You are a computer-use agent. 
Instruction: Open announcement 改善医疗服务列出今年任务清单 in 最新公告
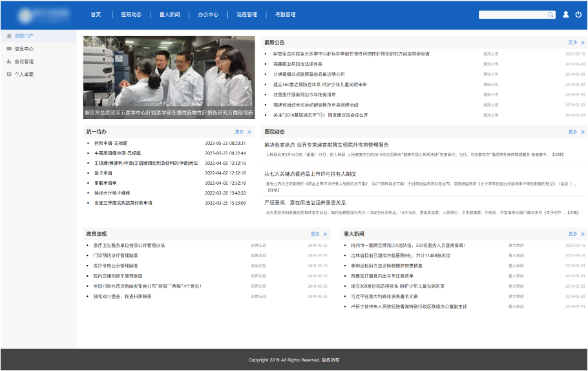pos(304,95)
